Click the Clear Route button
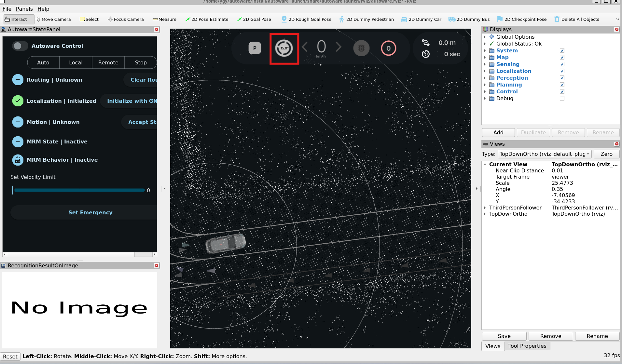The image size is (622, 364). coord(141,80)
